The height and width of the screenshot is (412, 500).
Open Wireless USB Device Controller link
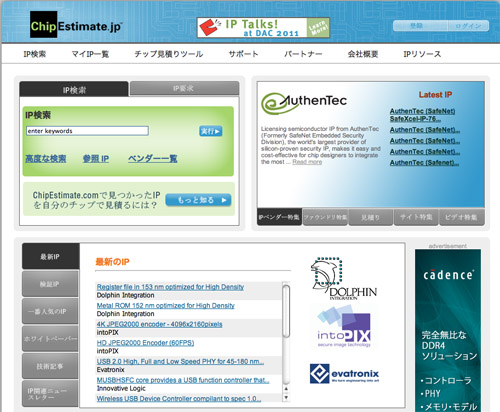point(179,399)
